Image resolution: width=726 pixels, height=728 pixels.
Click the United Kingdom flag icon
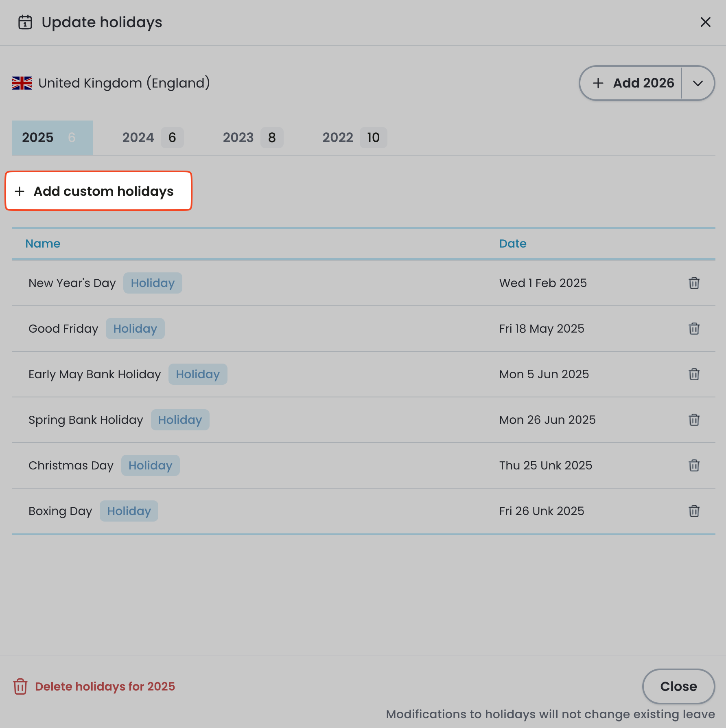(x=22, y=83)
